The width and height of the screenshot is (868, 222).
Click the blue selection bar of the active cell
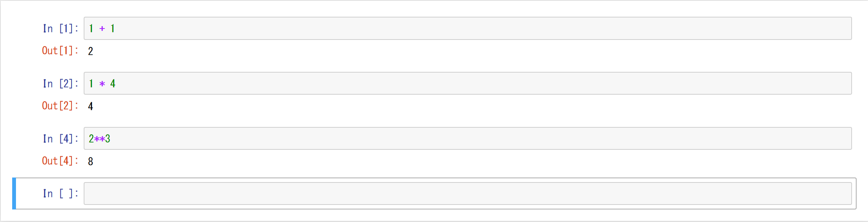pyautogui.click(x=14, y=193)
